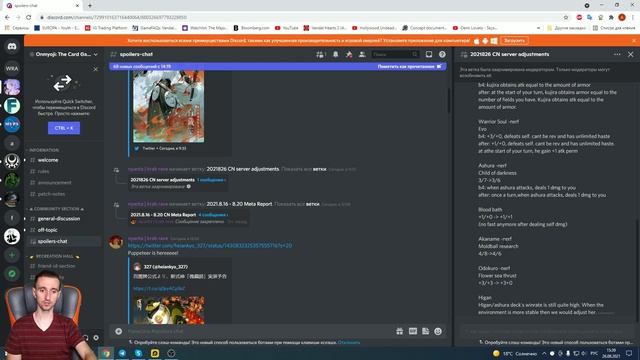Image resolution: width=640 pixels, height=360 pixels.
Task: Dismiss the orange download banner
Action: [x=634, y=41]
